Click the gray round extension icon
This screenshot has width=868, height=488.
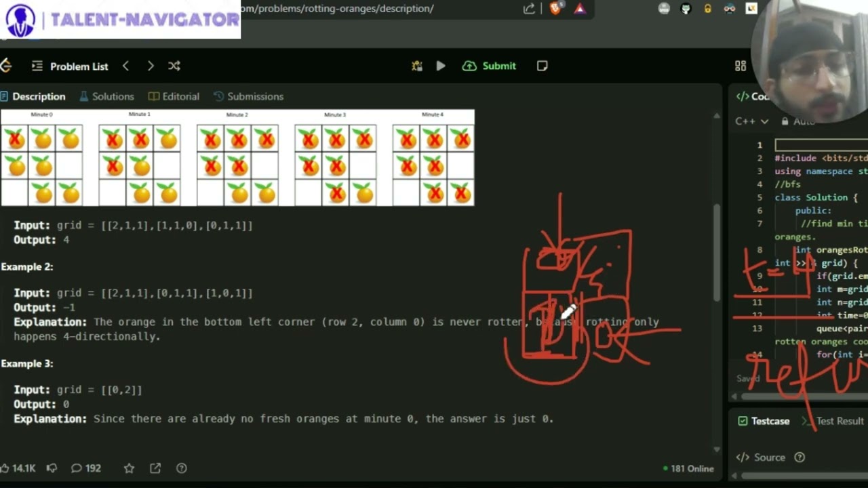664,9
